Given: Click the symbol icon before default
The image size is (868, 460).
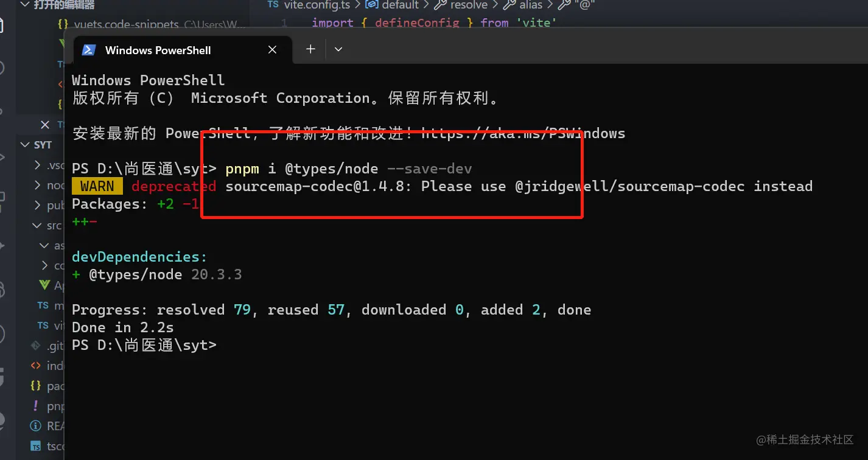Looking at the screenshot, I should (371, 5).
